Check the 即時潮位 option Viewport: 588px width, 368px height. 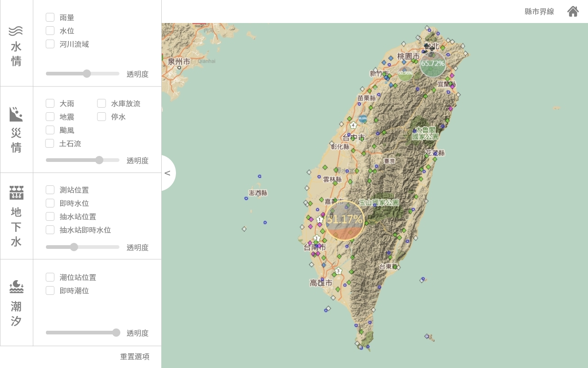point(50,291)
